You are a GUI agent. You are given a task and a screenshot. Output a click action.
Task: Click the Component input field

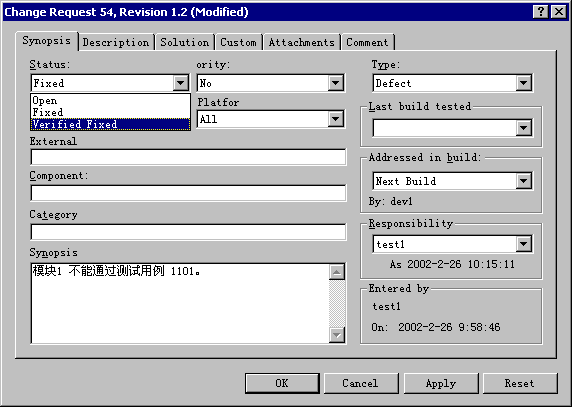[188, 193]
